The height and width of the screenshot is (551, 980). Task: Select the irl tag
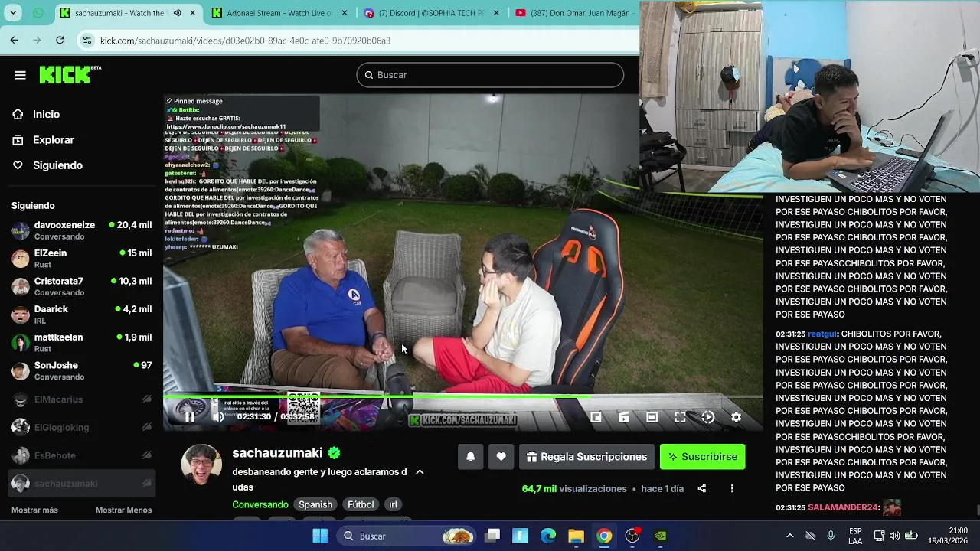(x=393, y=504)
